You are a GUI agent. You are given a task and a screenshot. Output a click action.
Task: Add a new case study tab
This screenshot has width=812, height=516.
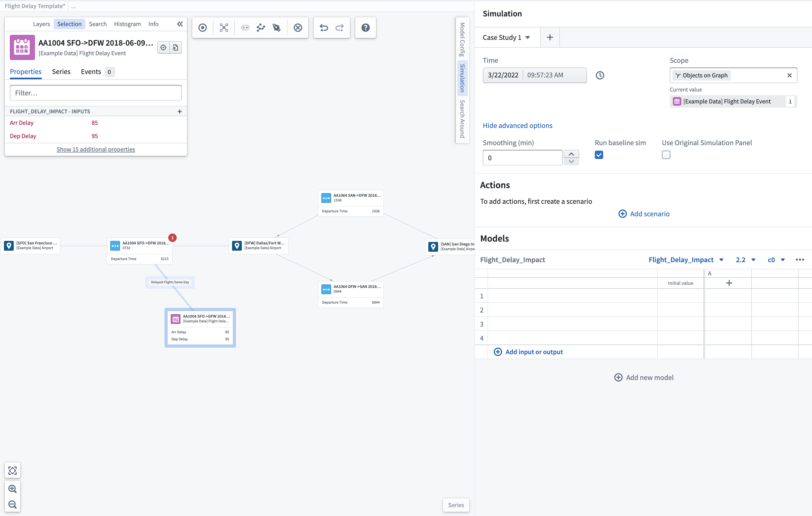pos(550,38)
